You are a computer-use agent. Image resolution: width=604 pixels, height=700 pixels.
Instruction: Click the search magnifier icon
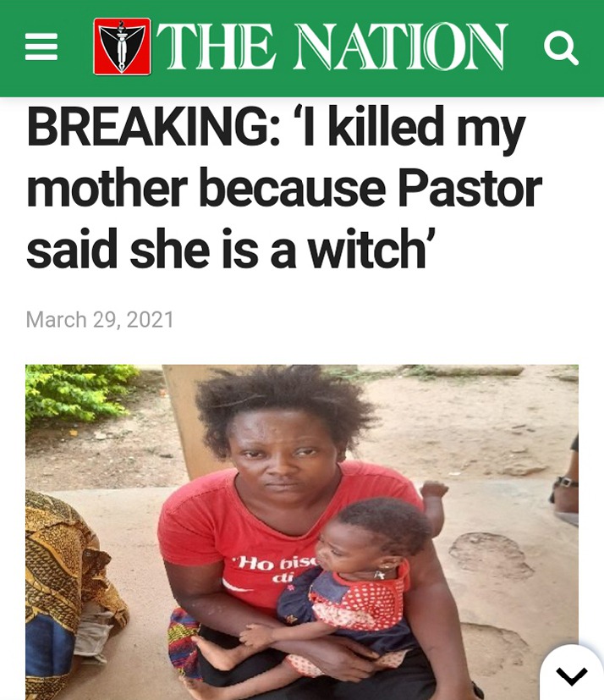click(x=561, y=47)
